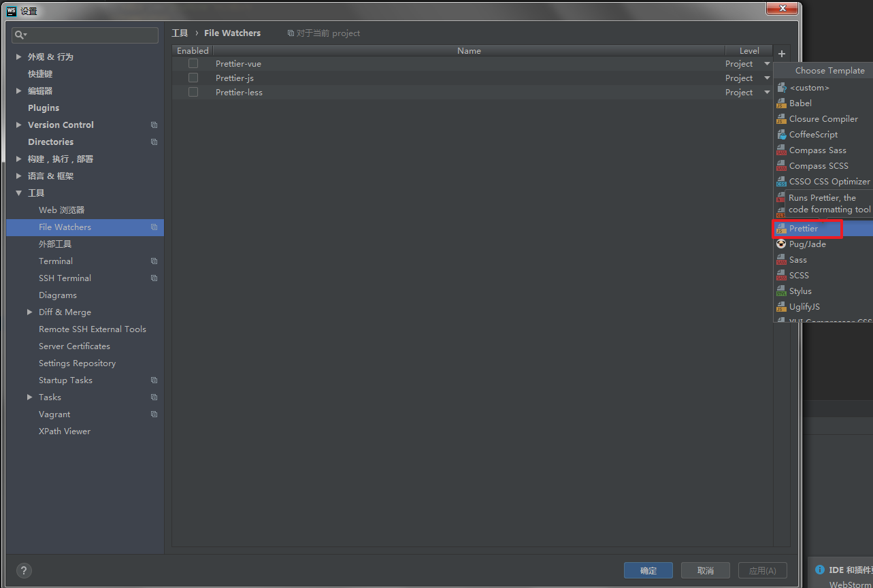This screenshot has height=588, width=873.
Task: Select the Prettier-js row name
Action: coord(235,78)
